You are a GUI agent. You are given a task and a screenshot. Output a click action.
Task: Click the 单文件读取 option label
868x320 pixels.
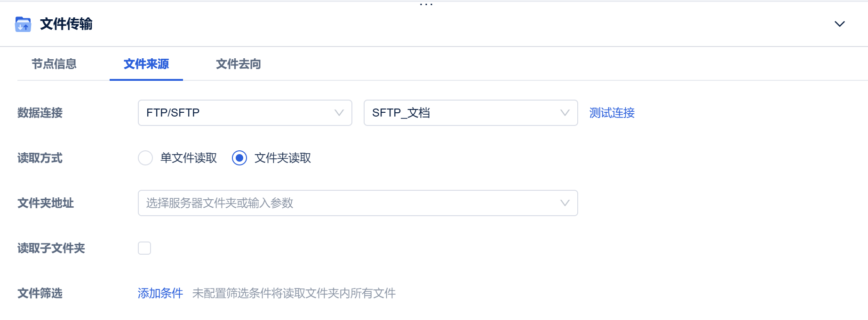189,158
